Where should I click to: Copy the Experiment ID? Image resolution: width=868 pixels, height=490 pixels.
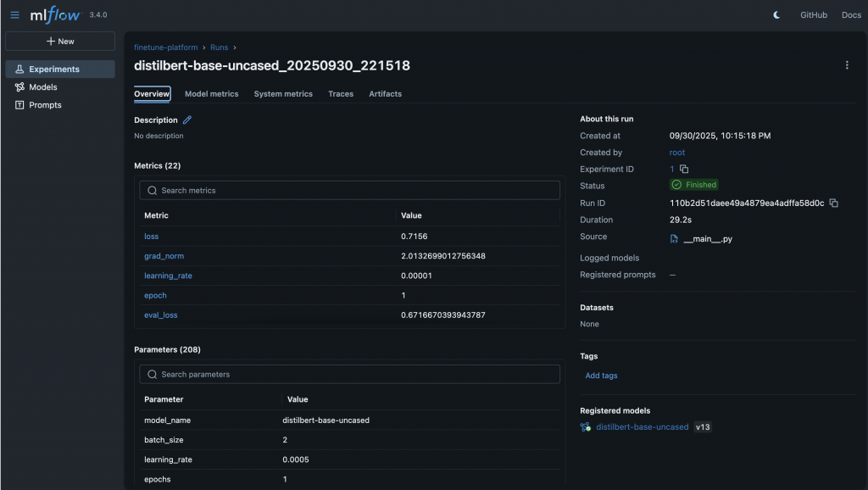[x=684, y=169]
